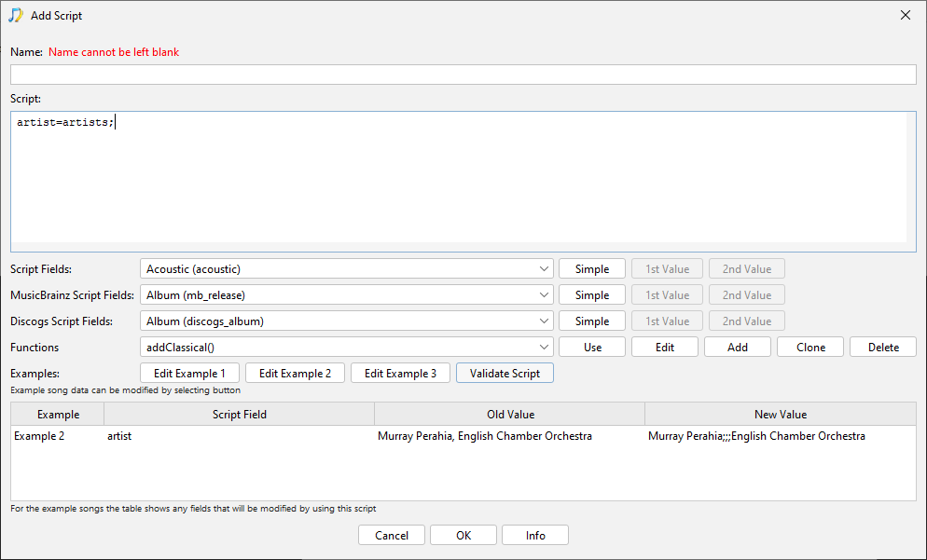The width and height of the screenshot is (927, 560).
Task: Close the Add Script dialog
Action: 906,15
